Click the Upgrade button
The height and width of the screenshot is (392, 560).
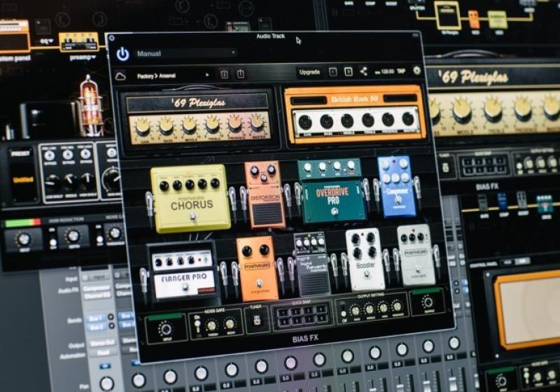click(x=309, y=72)
